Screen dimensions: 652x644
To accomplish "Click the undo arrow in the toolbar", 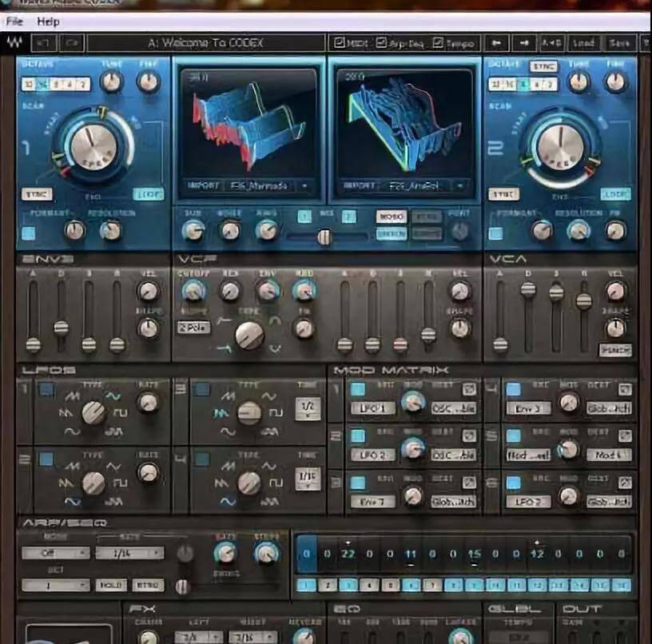I will pos(44,43).
